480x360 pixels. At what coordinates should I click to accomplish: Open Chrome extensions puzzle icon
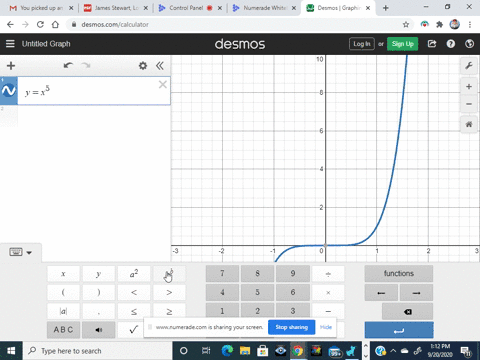(x=439, y=24)
